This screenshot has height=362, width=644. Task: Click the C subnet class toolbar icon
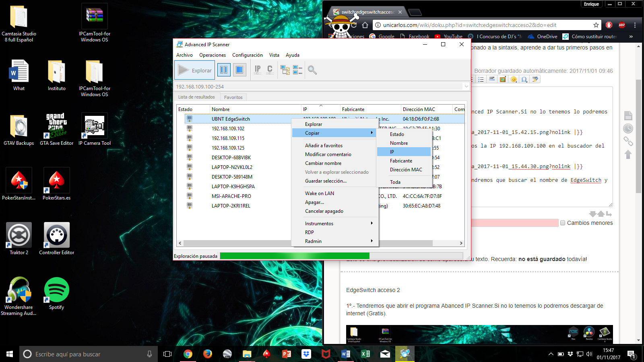pyautogui.click(x=270, y=70)
